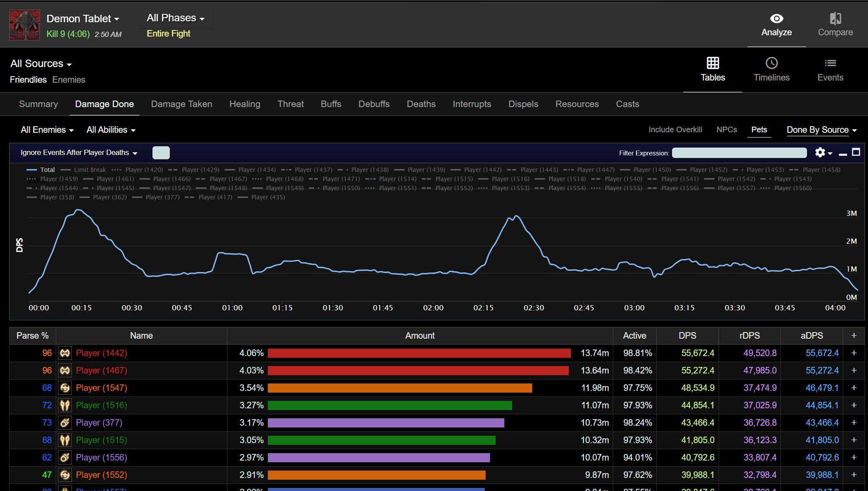Select Friendlies source filter
The height and width of the screenshot is (491, 868).
(x=28, y=80)
